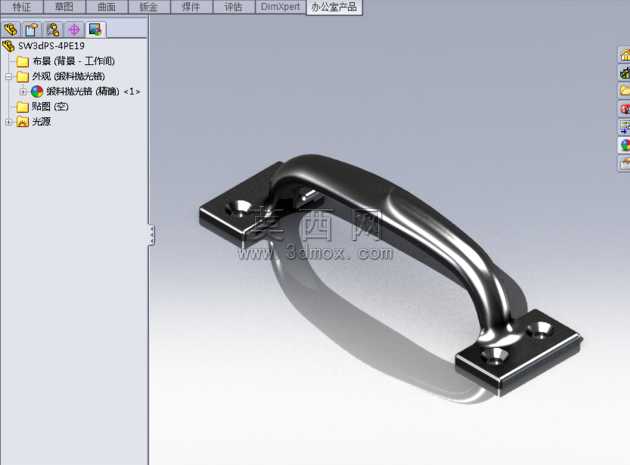The width and height of the screenshot is (630, 465).
Task: Switch to the 曲面 ribbon tab
Action: tap(106, 7)
